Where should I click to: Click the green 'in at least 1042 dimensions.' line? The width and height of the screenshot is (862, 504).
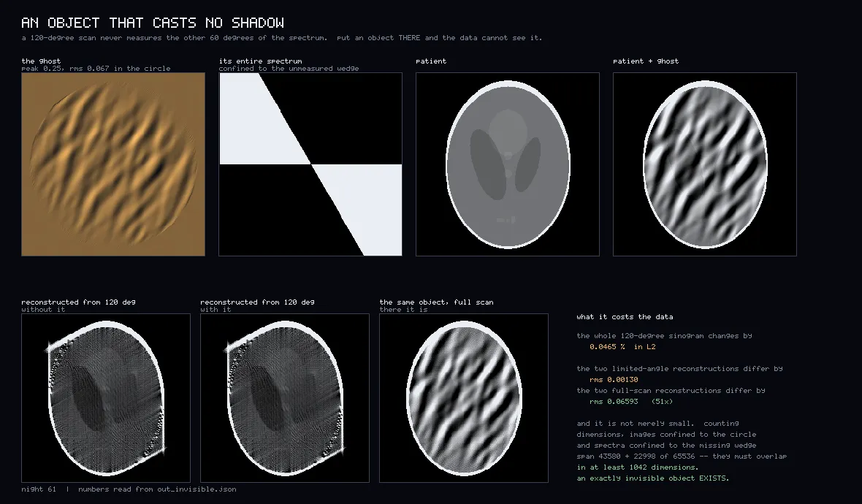click(x=638, y=467)
